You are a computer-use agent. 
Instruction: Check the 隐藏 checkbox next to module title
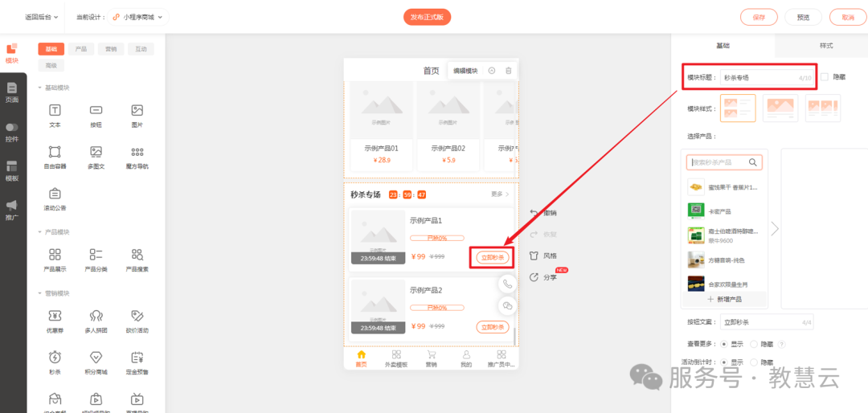coord(825,77)
